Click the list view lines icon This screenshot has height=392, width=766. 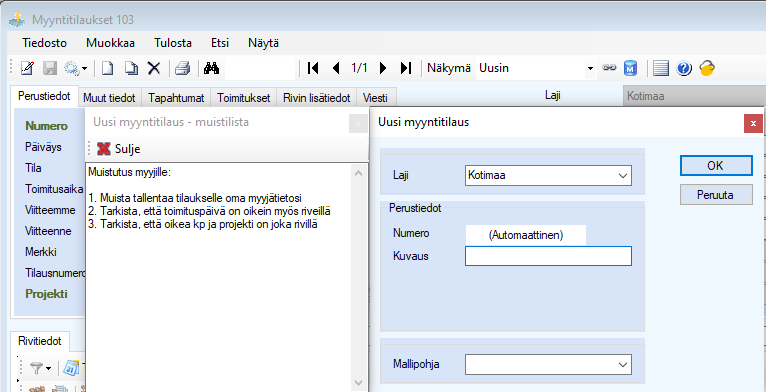pos(660,68)
